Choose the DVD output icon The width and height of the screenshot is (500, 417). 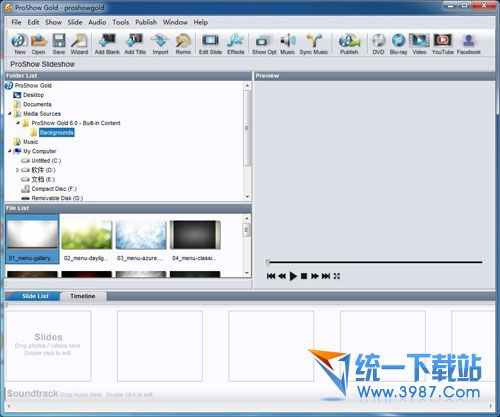[379, 44]
